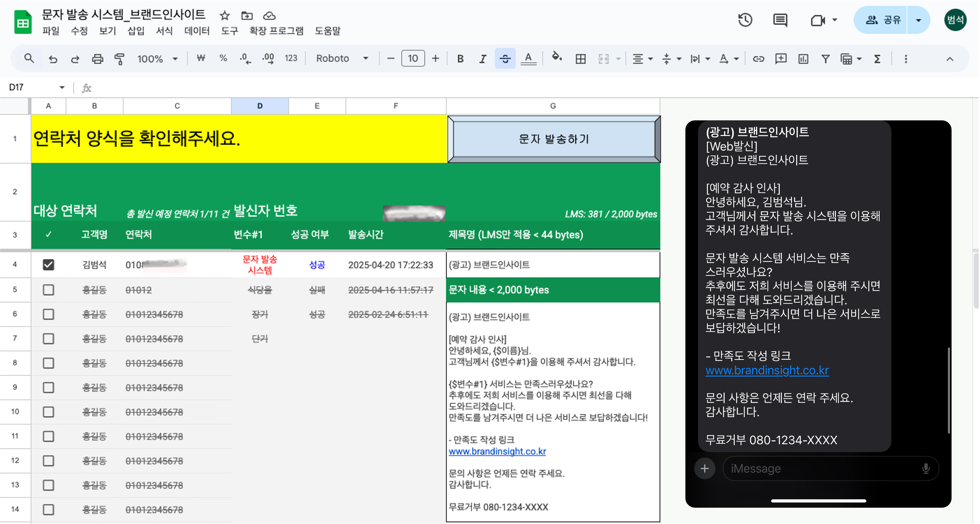Viewport: 980px width, 524px height.
Task: Tick the checkbox in row 14
Action: [48, 510]
